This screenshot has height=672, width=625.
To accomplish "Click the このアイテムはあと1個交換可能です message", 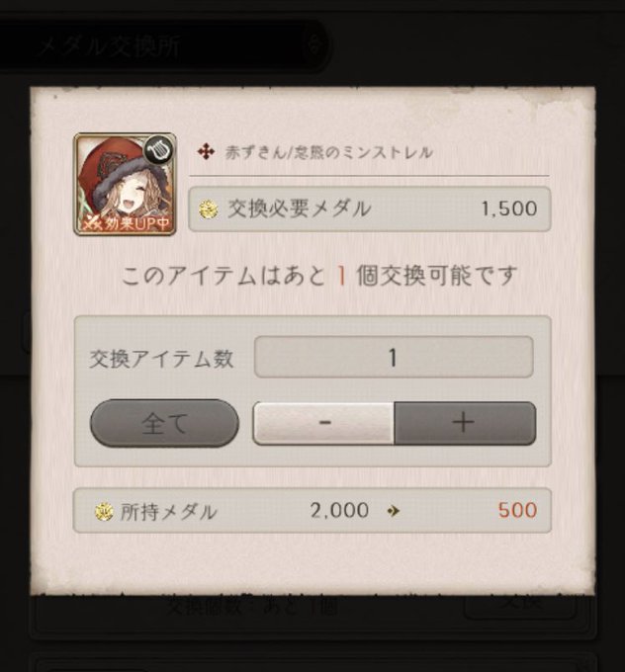I will coord(319,276).
